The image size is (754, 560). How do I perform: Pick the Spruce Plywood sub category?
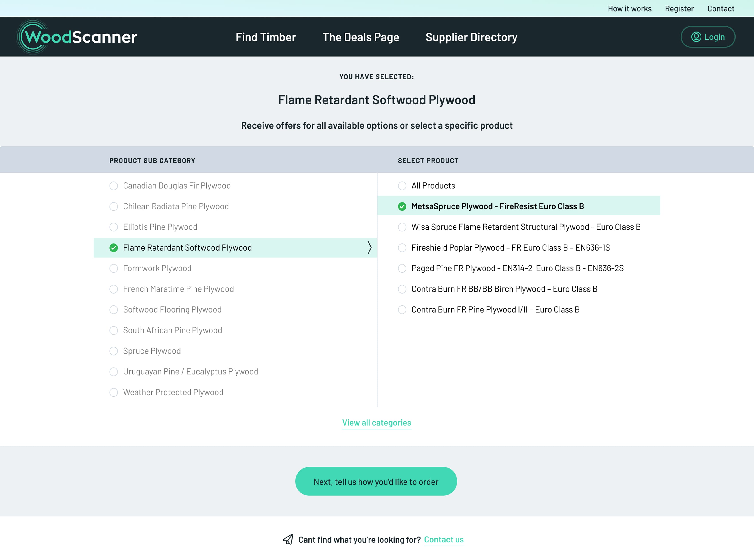114,351
